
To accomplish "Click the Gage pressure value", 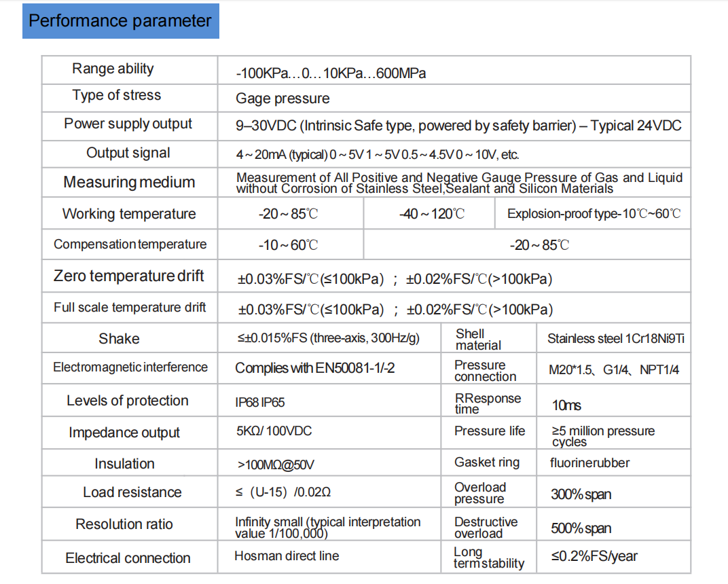I will click(x=283, y=98).
